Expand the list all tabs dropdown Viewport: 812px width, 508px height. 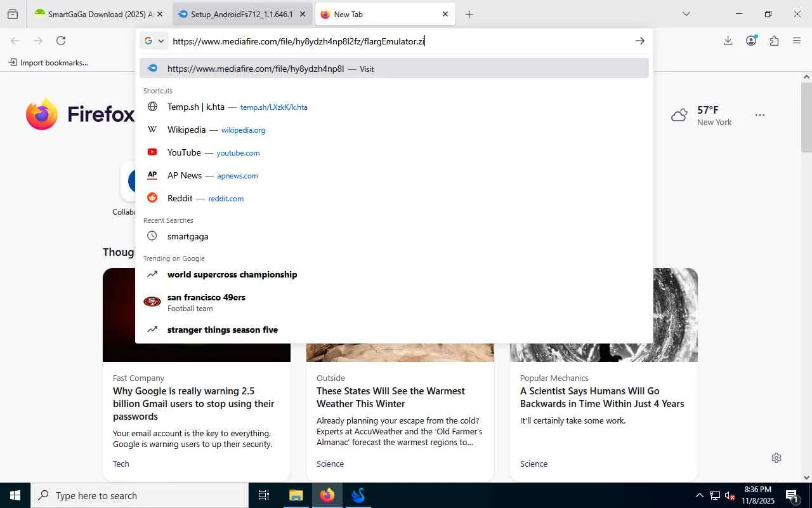(686, 14)
